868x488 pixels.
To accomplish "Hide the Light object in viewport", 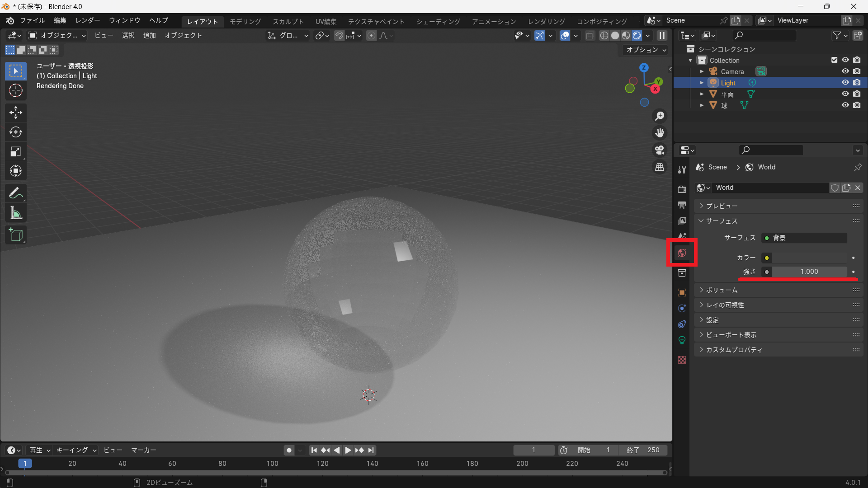I will pyautogui.click(x=845, y=83).
